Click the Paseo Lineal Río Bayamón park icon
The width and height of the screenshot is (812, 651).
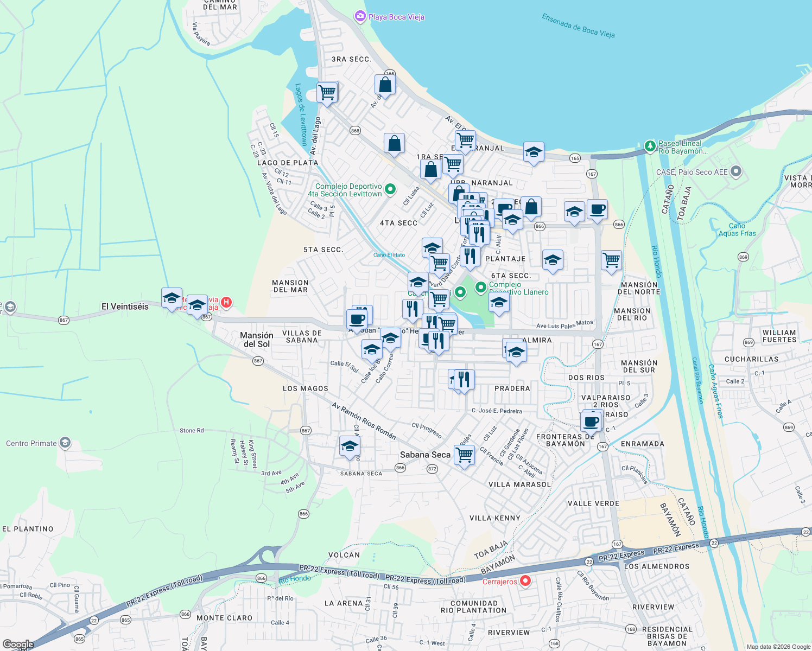point(650,146)
